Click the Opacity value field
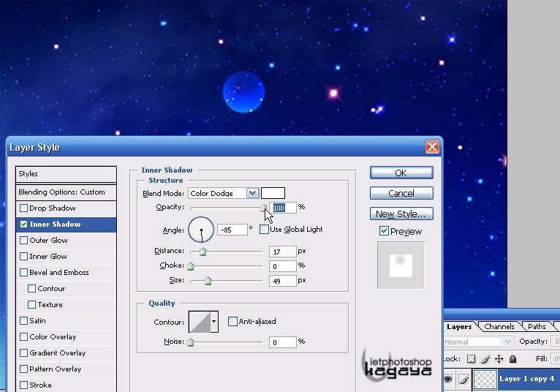Viewport: 560px width, 392px height. [282, 208]
